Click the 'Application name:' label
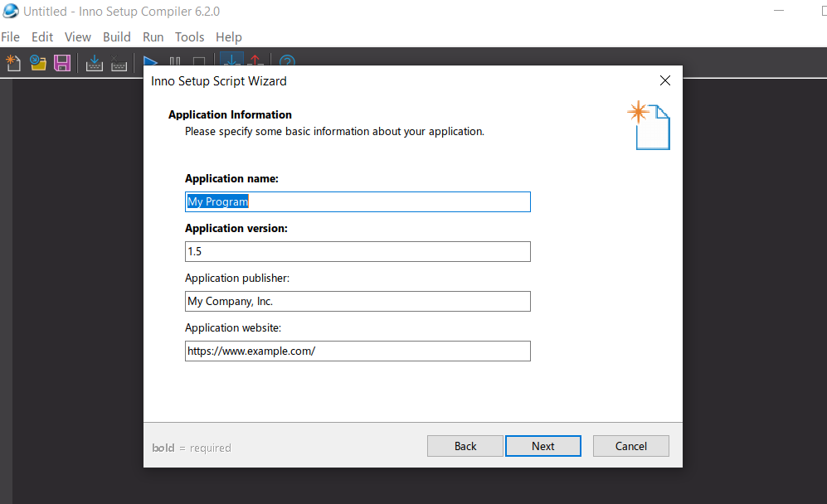Image resolution: width=827 pixels, height=504 pixels. point(231,179)
